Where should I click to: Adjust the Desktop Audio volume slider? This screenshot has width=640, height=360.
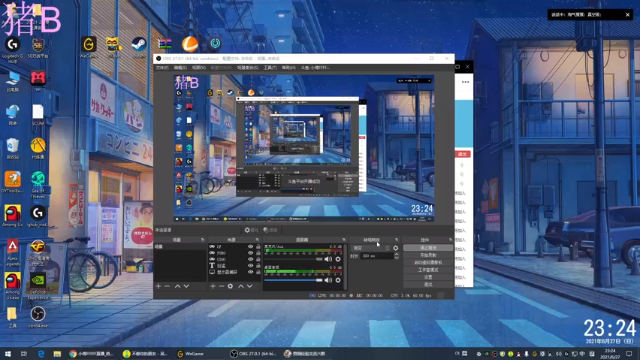(293, 280)
